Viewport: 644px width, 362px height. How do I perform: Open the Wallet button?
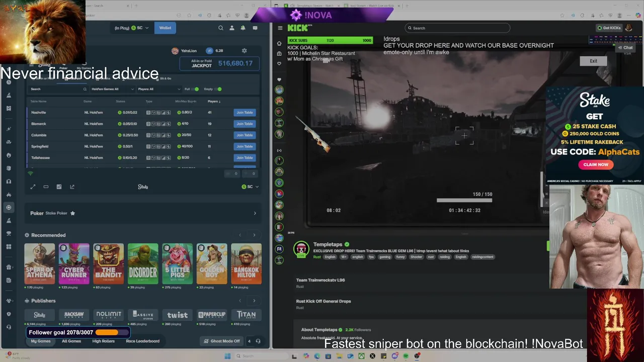point(165,28)
